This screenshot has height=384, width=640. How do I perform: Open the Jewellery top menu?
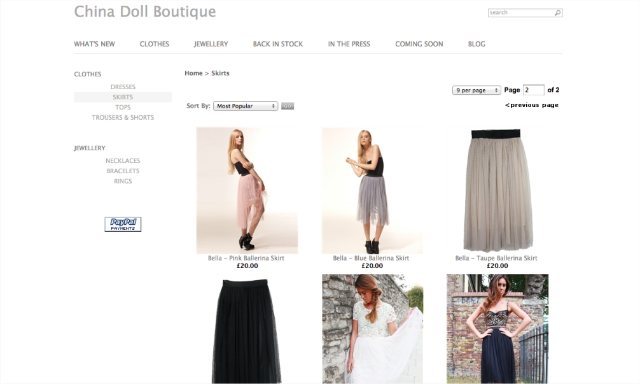pyautogui.click(x=211, y=44)
